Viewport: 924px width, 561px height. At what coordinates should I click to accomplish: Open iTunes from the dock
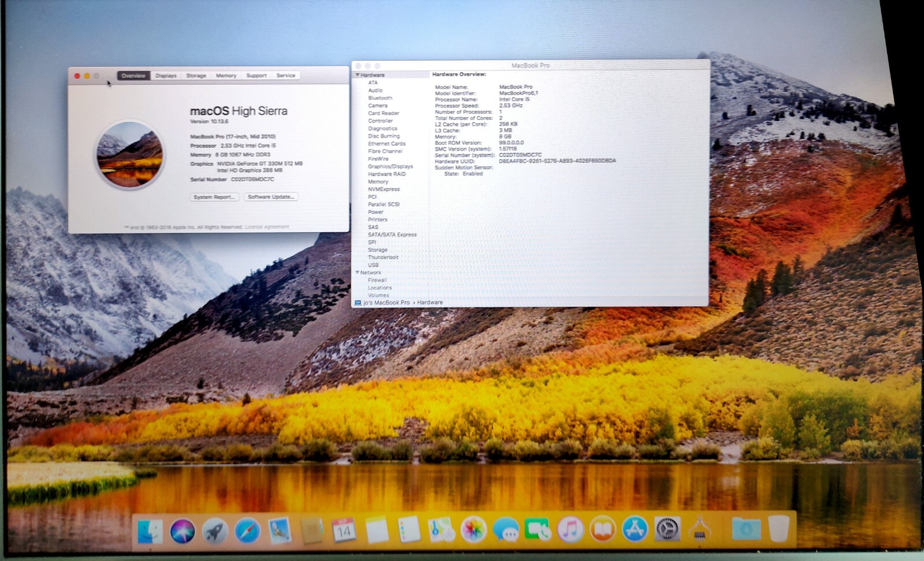click(570, 529)
